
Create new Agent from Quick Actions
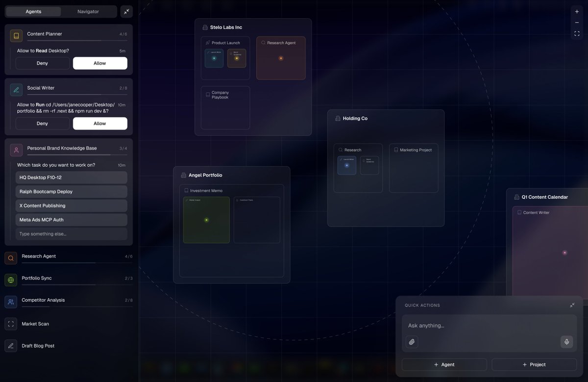point(444,364)
